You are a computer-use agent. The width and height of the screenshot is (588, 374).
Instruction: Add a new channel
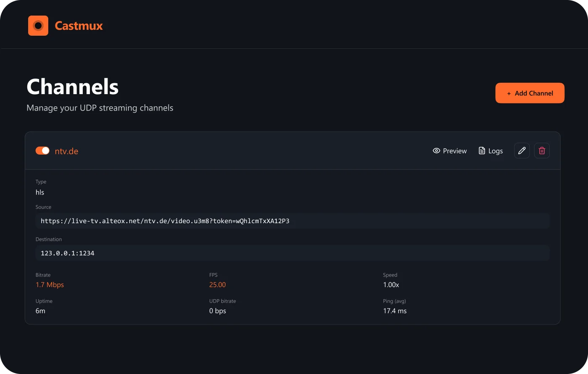click(530, 93)
